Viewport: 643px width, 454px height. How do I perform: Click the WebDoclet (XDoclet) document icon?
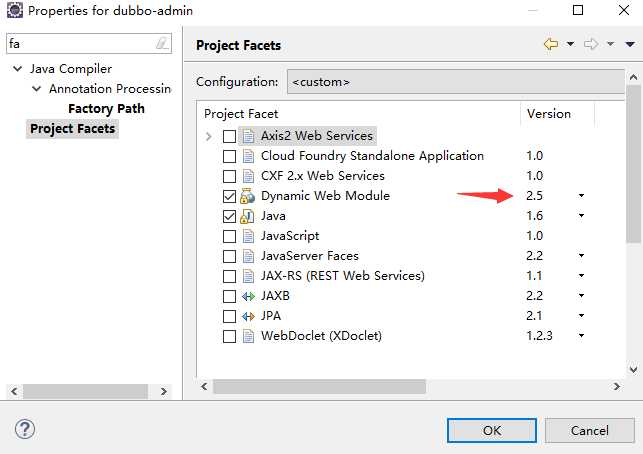(248, 336)
